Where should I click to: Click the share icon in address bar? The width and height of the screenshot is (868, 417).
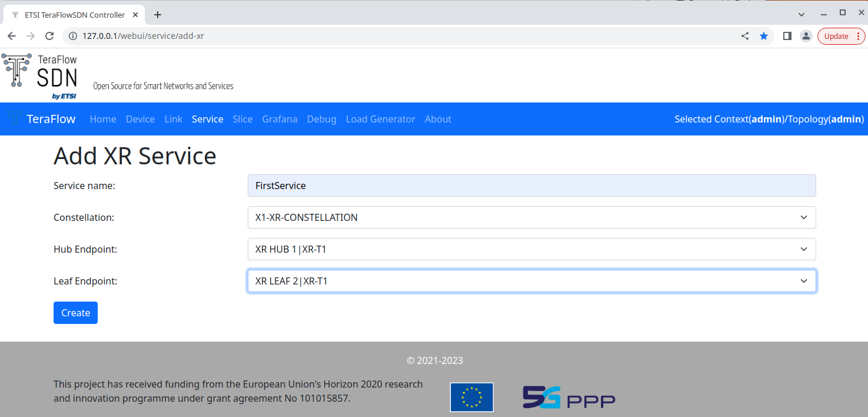point(745,36)
